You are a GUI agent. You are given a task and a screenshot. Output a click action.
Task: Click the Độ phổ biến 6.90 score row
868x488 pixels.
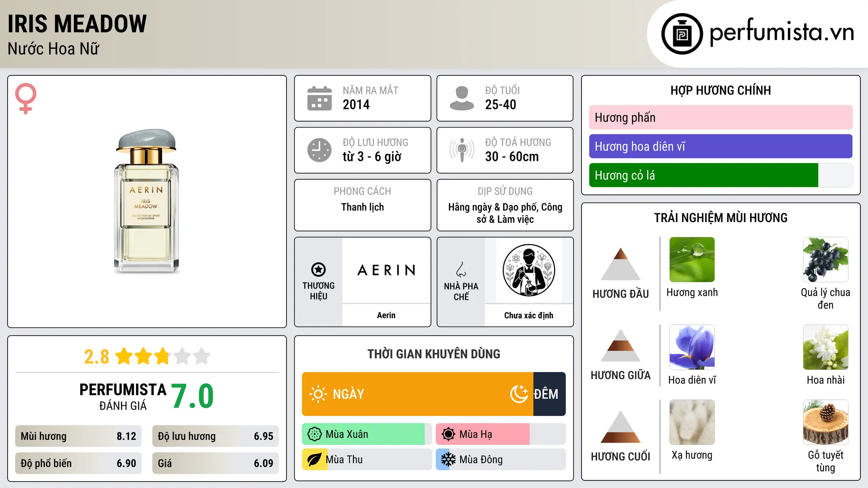click(78, 463)
